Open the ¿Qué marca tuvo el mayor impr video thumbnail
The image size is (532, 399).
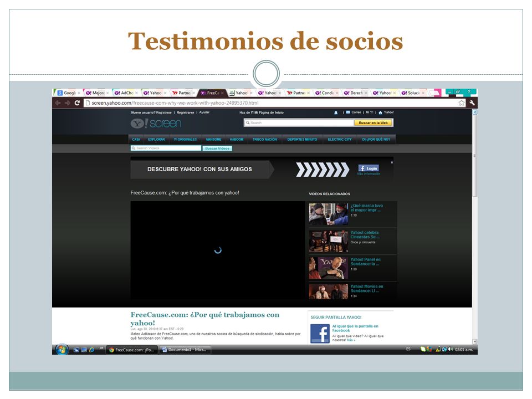coord(329,214)
